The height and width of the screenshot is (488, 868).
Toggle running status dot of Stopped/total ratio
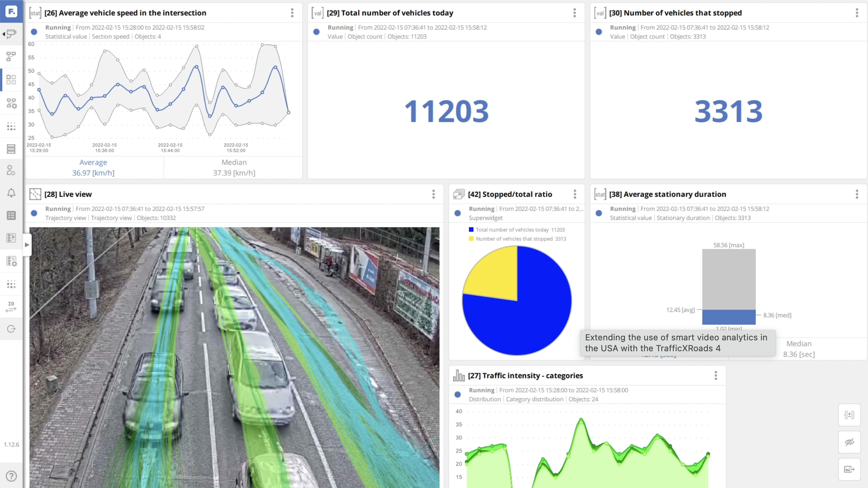(x=458, y=213)
